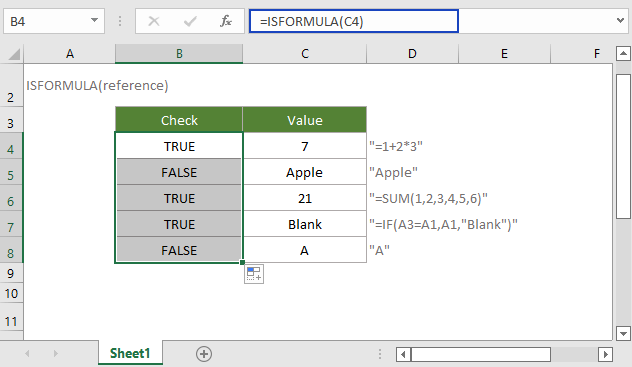Click the next sheet navigation arrow
The width and height of the screenshot is (632, 367).
55,354
